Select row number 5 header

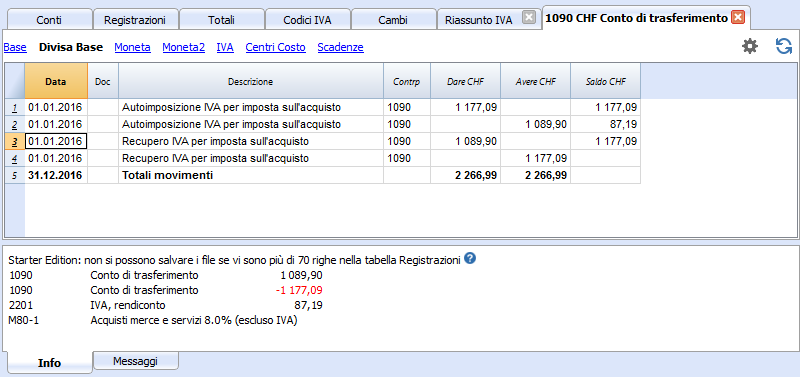15,175
